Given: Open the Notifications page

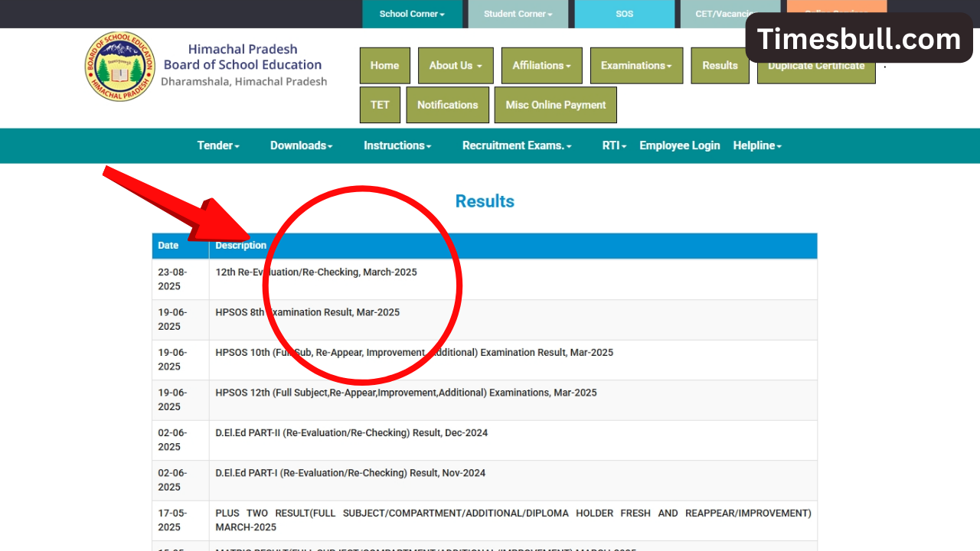Looking at the screenshot, I should [447, 105].
